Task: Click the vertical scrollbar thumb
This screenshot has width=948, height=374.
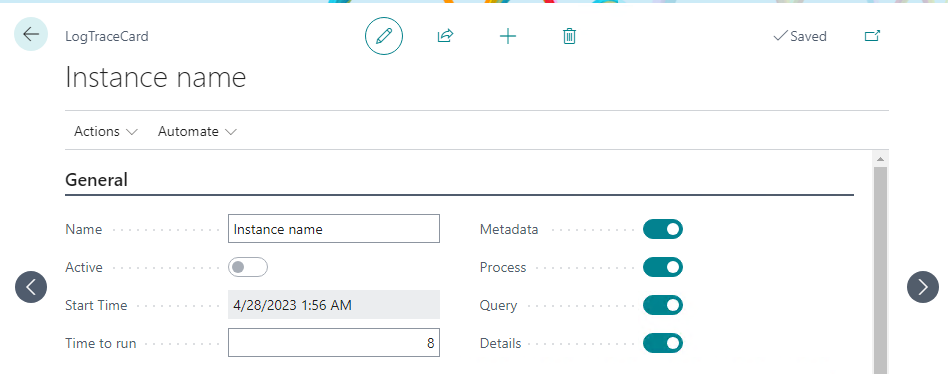Action: coord(880,270)
